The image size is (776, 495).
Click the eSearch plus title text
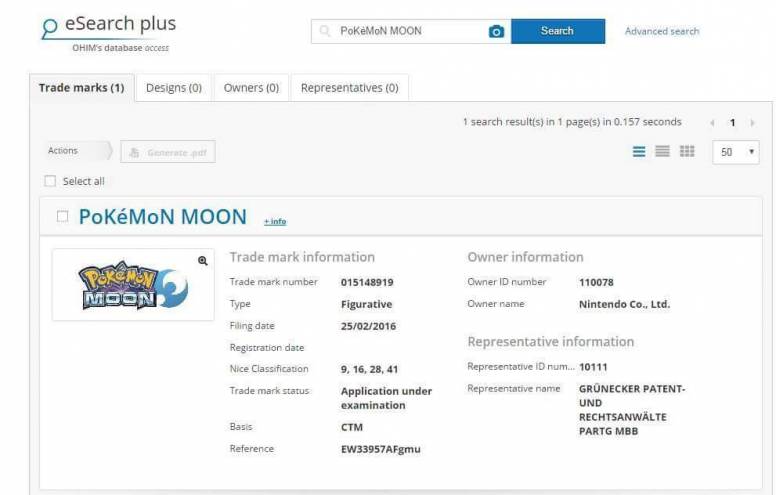point(120,23)
